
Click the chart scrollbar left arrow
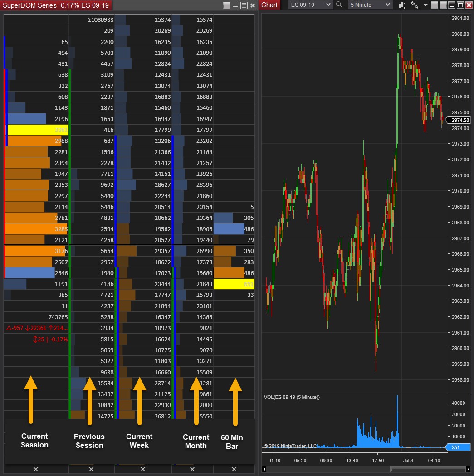pos(264,469)
